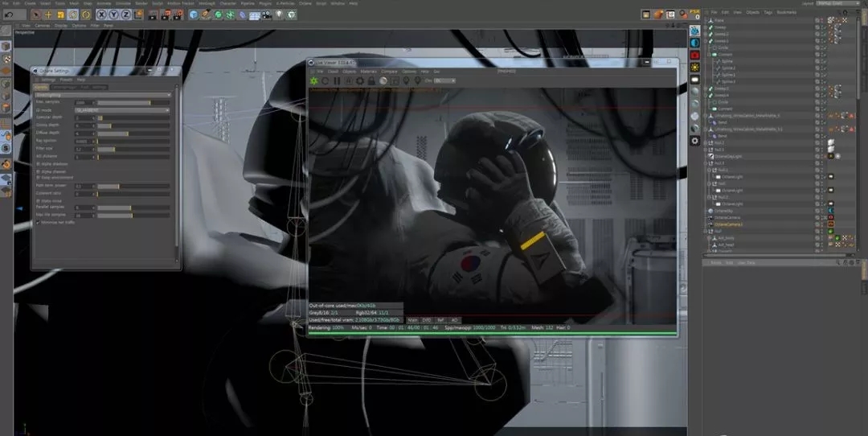Toggle the Z axis lock icon
The width and height of the screenshot is (868, 436).
(x=125, y=15)
